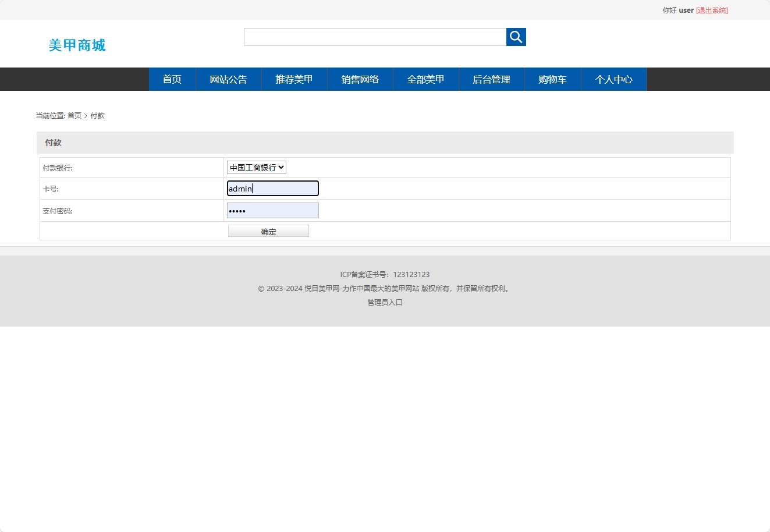Open 后台管理 navigation item
This screenshot has height=532, width=770.
click(492, 79)
